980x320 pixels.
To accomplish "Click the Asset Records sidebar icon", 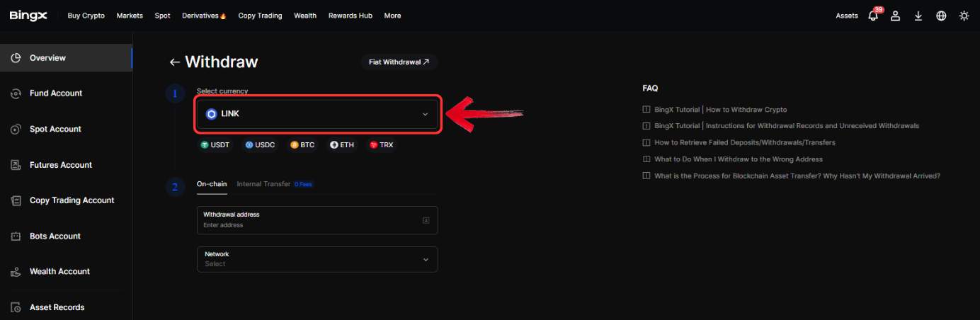I will [x=16, y=308].
